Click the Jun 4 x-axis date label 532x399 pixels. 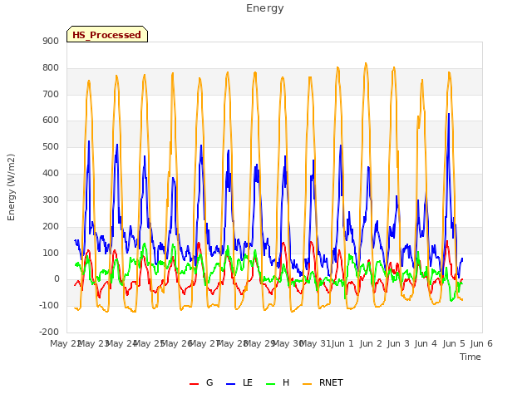pos(426,343)
